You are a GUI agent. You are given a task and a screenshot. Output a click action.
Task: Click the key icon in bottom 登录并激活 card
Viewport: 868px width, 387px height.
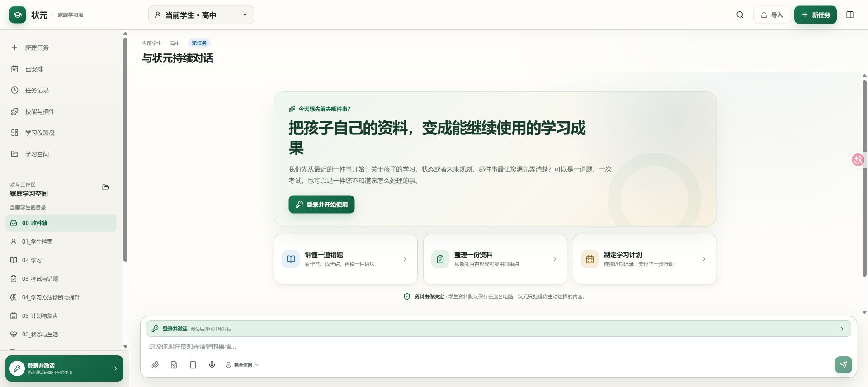pyautogui.click(x=17, y=368)
